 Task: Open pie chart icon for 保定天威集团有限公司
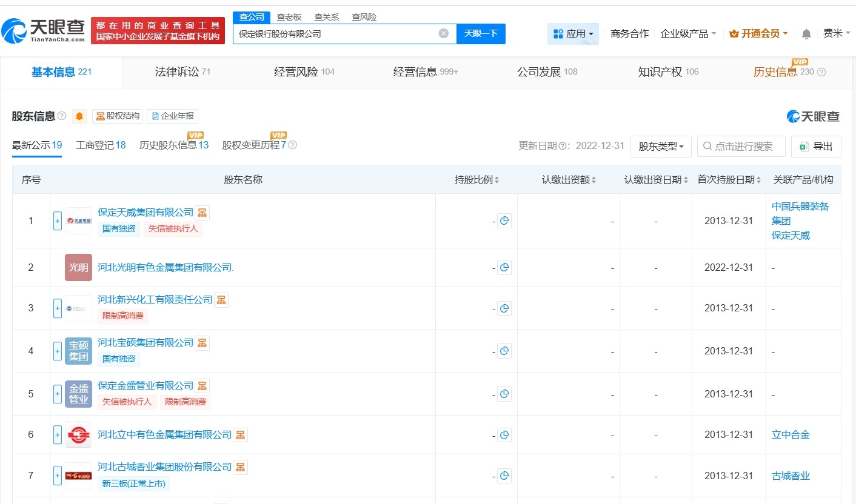[x=504, y=221]
